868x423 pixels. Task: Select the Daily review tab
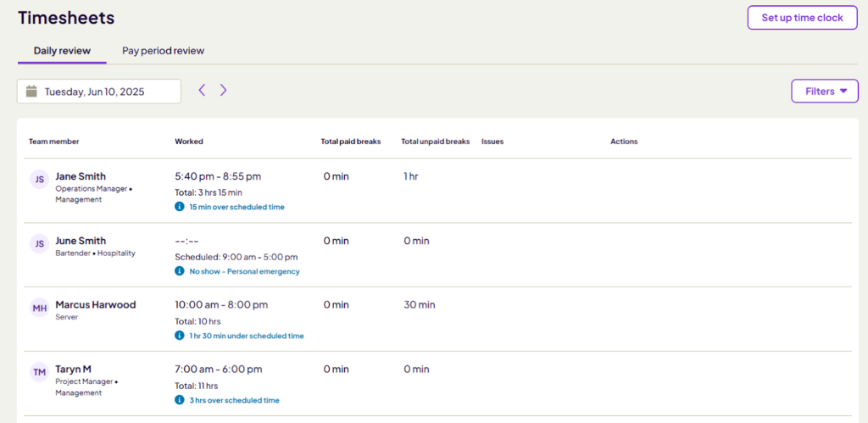[62, 51]
